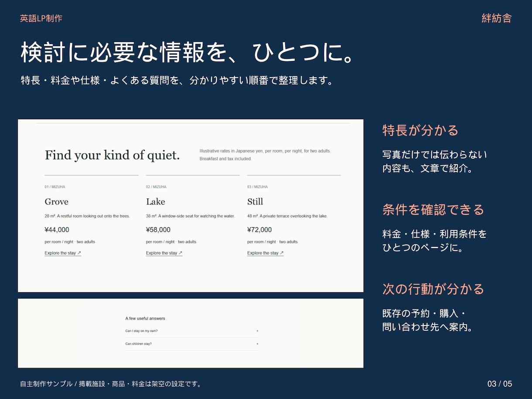
Task: Click the 'Illustrative rates in Japanese yen' note
Action: [x=265, y=155]
